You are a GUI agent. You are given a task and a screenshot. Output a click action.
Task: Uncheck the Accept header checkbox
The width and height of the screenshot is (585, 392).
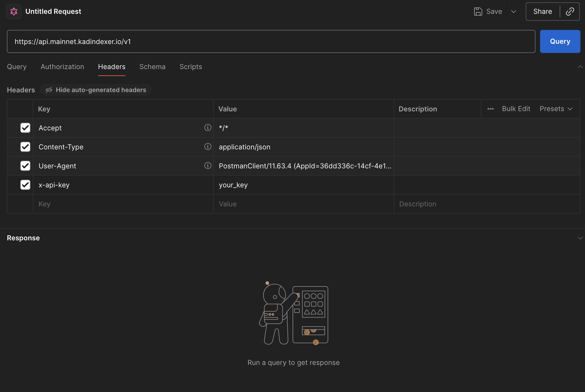pyautogui.click(x=25, y=128)
